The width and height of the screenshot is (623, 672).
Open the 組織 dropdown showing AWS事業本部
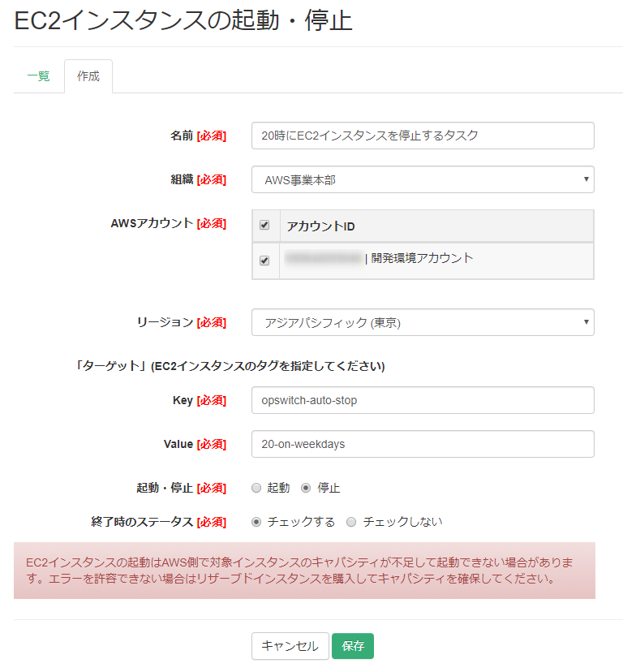click(422, 179)
